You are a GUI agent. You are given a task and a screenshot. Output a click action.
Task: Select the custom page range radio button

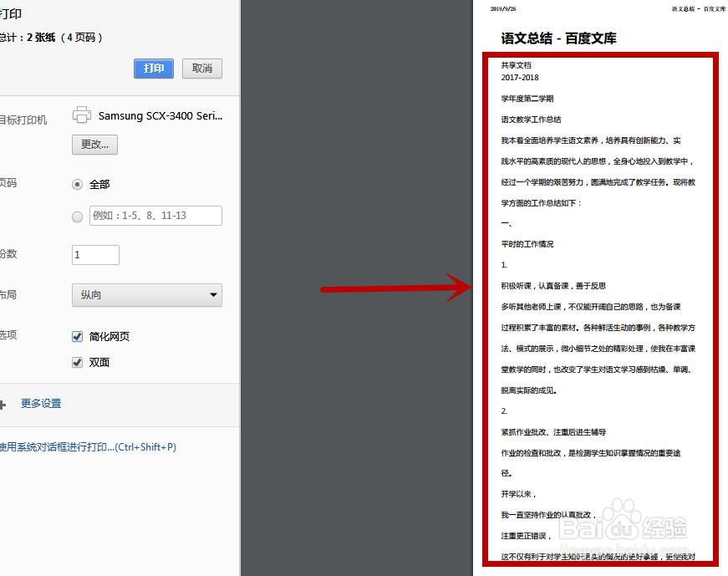pos(78,217)
